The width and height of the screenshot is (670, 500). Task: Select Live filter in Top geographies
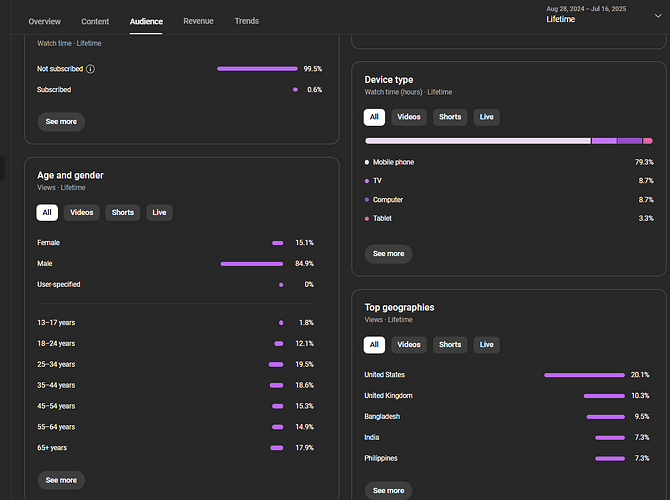click(x=487, y=345)
